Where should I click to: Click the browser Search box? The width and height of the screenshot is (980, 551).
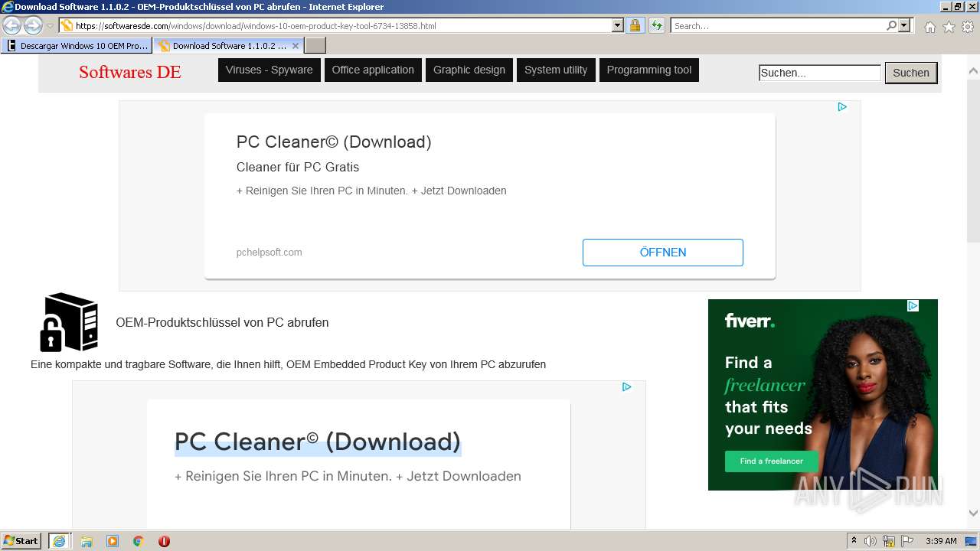[x=778, y=25]
